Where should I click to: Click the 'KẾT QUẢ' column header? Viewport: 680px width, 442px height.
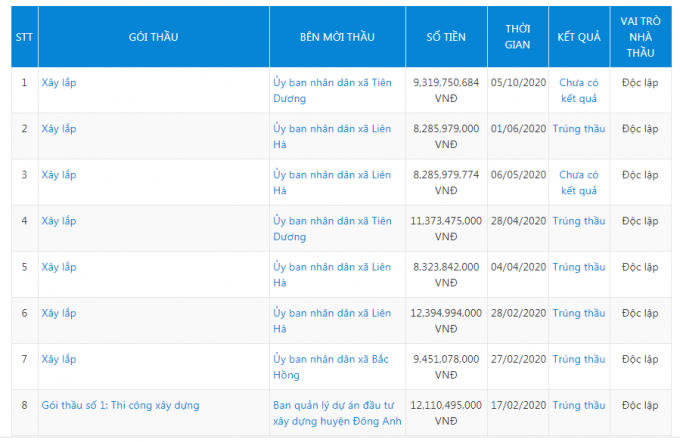[578, 37]
